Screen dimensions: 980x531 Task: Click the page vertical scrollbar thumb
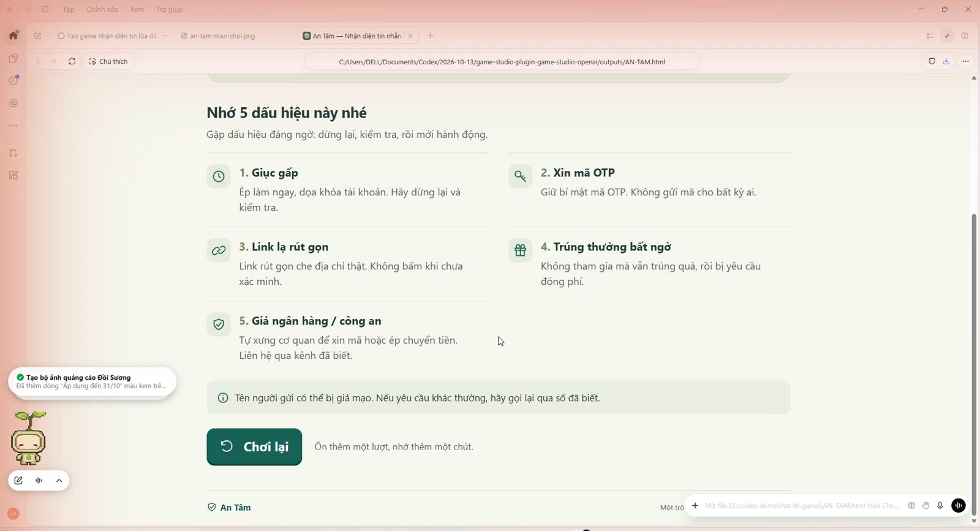coord(974,364)
